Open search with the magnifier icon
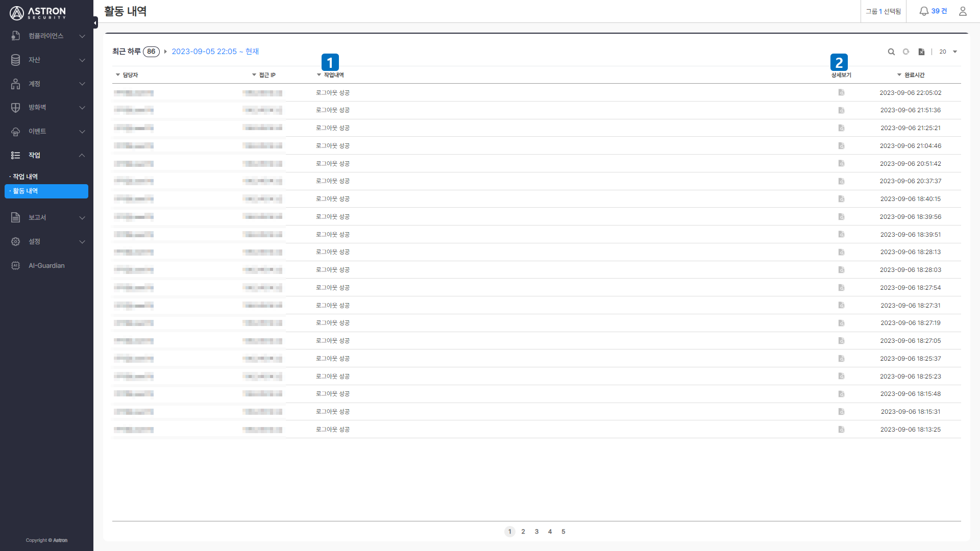Viewport: 980px width, 551px height. (891, 52)
